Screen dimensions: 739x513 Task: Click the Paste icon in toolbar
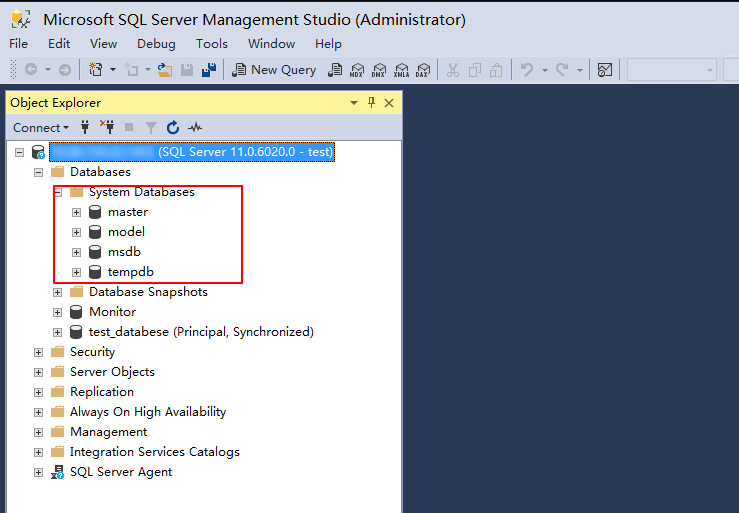(x=496, y=70)
